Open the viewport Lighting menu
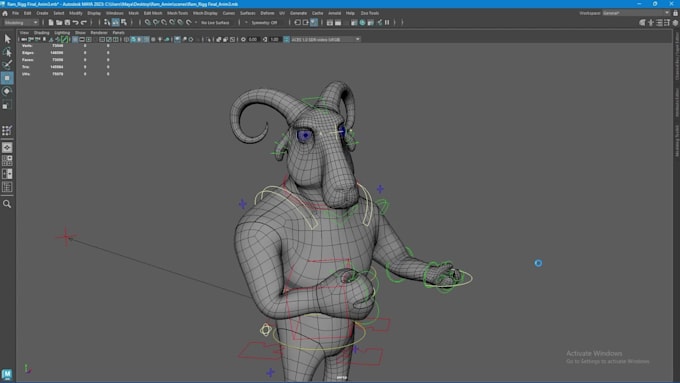This screenshot has width=680, height=383. tap(62, 33)
